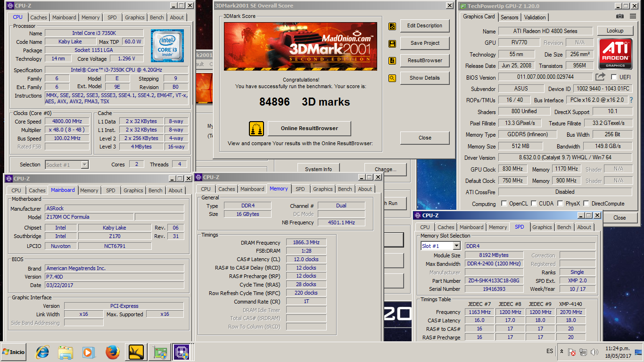Open the Socket #1 selection dropdown in CPU-Z
The height and width of the screenshot is (362, 644).
click(x=84, y=165)
